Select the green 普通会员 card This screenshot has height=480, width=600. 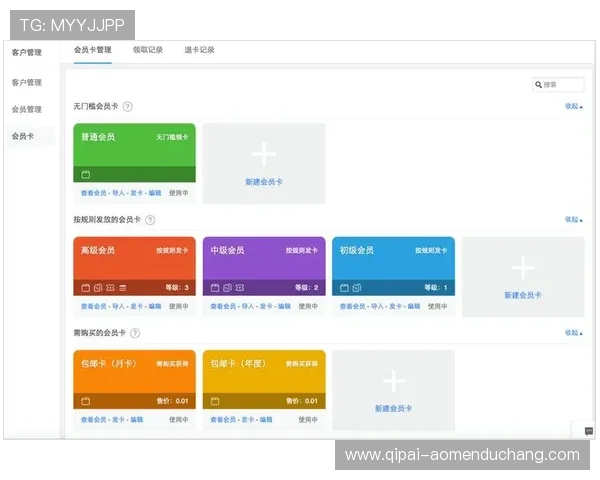(x=134, y=153)
